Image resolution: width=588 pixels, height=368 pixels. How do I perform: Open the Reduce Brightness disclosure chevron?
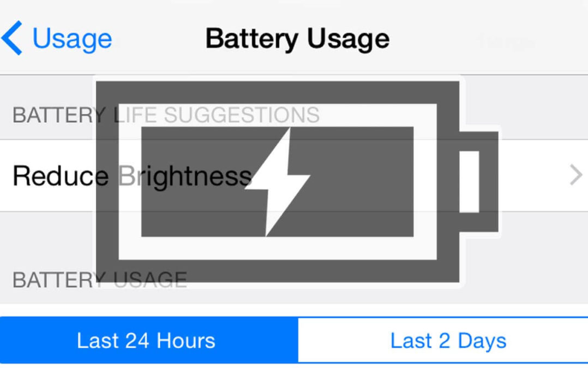pos(576,175)
